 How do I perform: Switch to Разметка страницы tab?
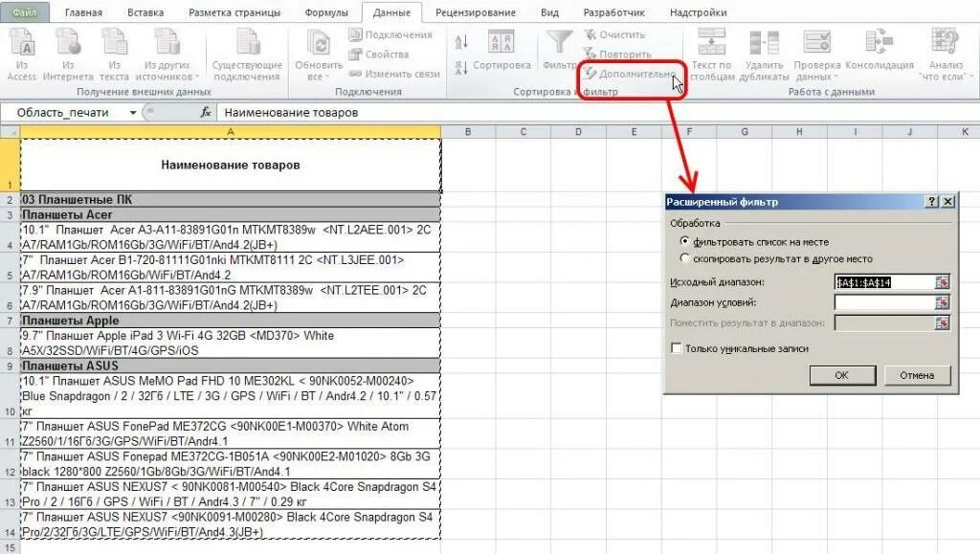[234, 12]
